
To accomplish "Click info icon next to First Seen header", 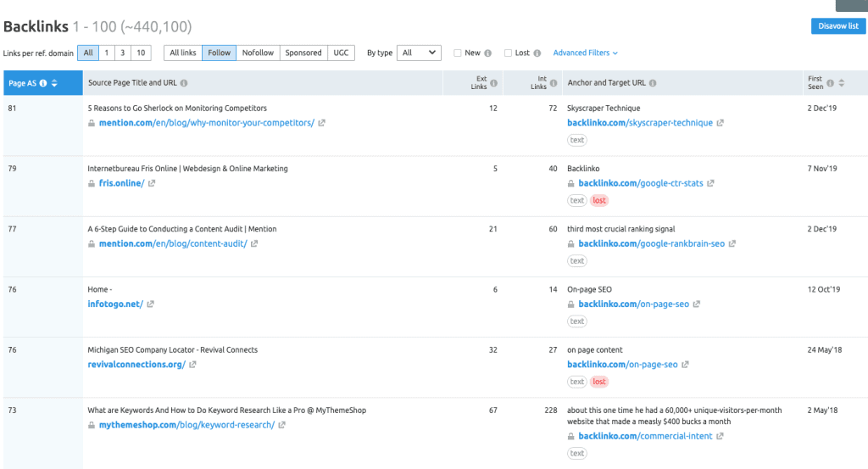I will tap(831, 83).
